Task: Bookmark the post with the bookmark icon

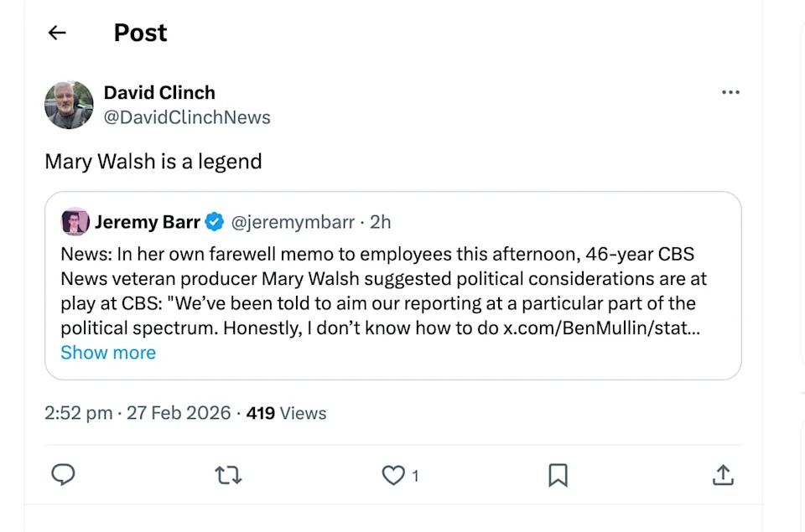Action: click(x=557, y=475)
